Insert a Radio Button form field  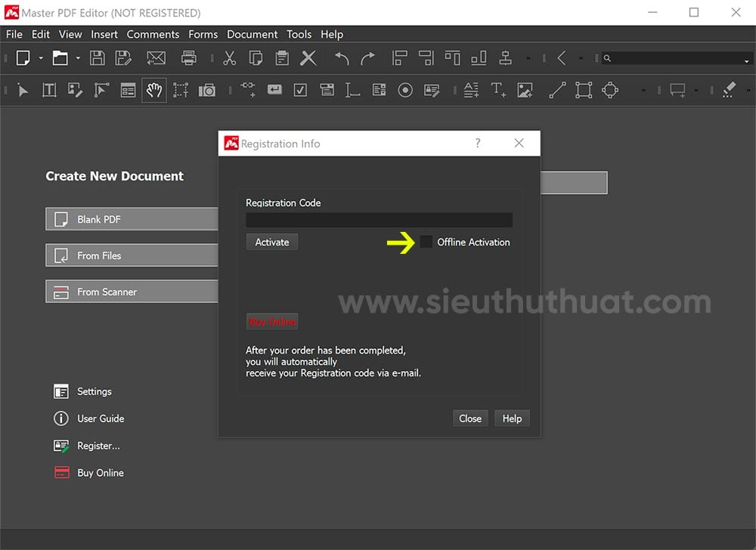click(405, 90)
